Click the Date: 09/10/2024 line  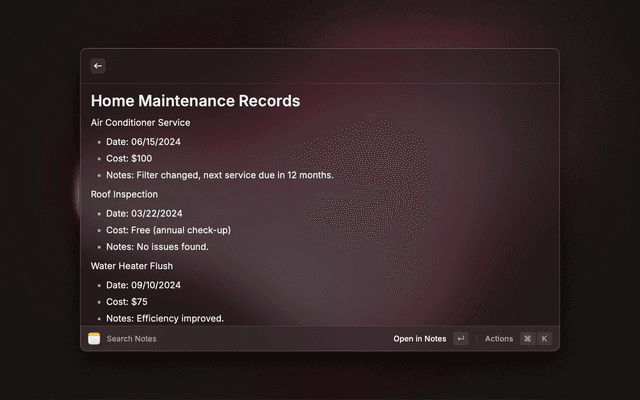pyautogui.click(x=144, y=285)
